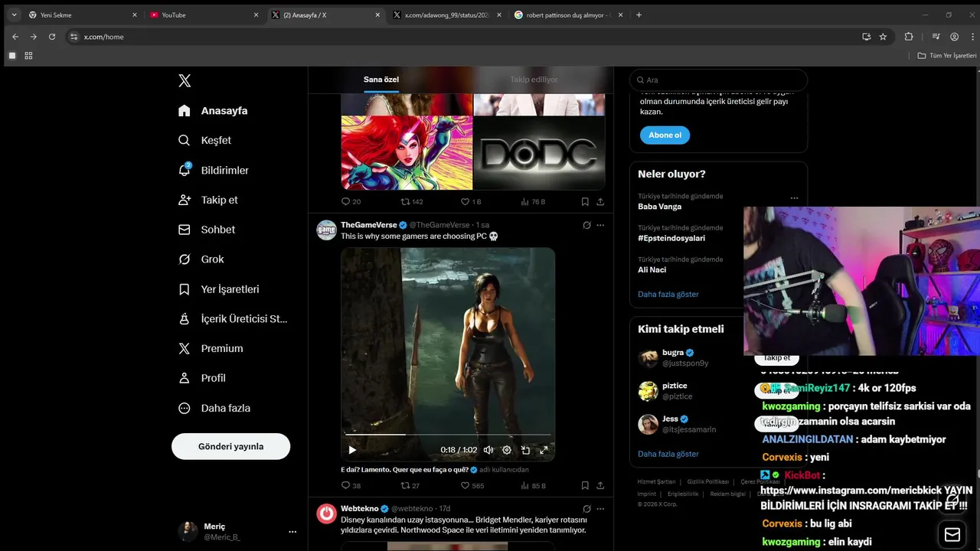Click the X logo in the sidebar
Image resolution: width=980 pixels, height=551 pixels.
coord(185,80)
